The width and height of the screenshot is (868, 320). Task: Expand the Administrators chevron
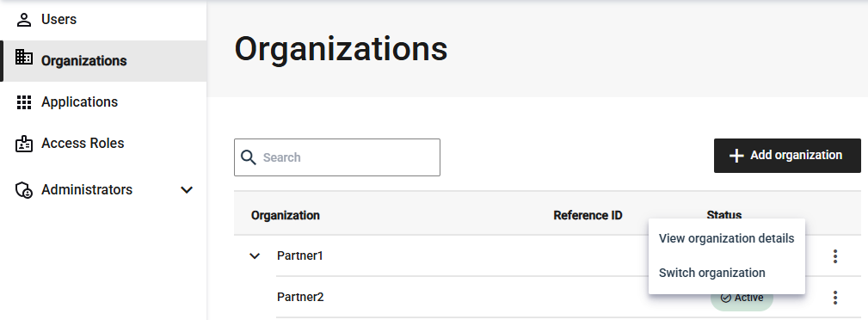pos(188,190)
